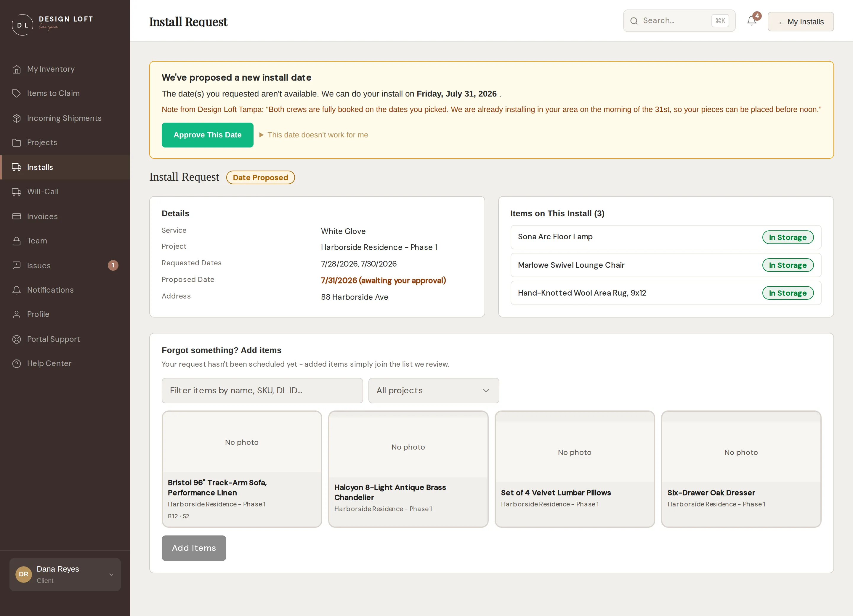This screenshot has height=616, width=853.
Task: Approve This Date button
Action: click(208, 135)
